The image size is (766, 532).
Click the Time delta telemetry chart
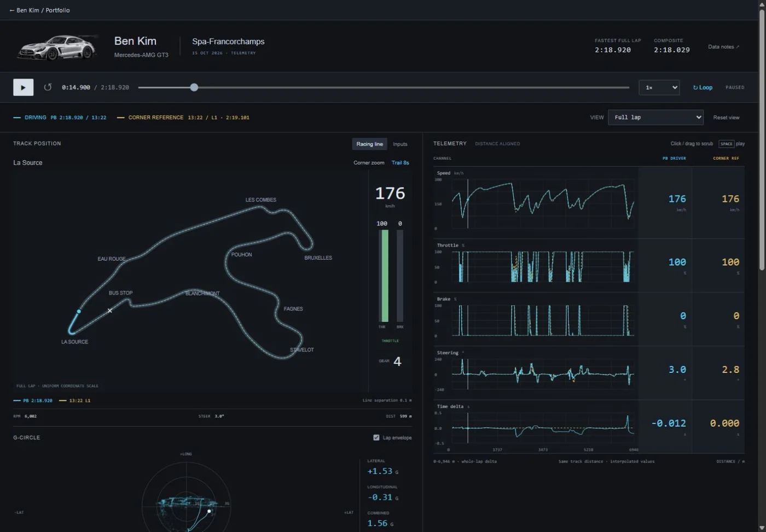tap(543, 428)
